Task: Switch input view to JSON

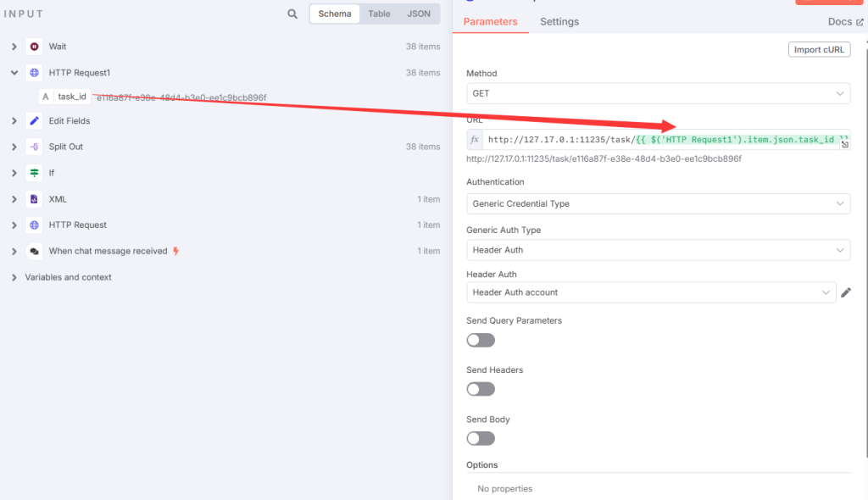Action: [x=419, y=14]
